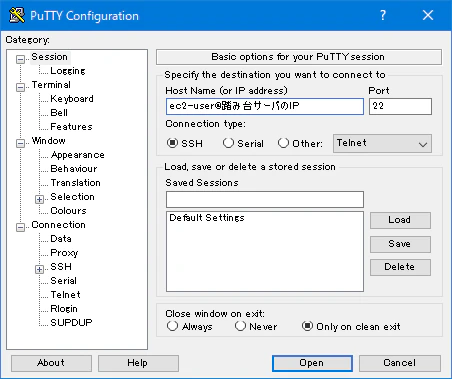The image size is (452, 379).
Task: Open the Behaviour settings category
Action: point(74,169)
